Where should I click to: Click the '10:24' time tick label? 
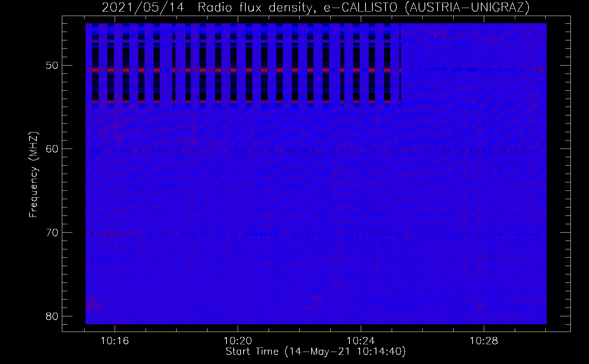(x=361, y=341)
